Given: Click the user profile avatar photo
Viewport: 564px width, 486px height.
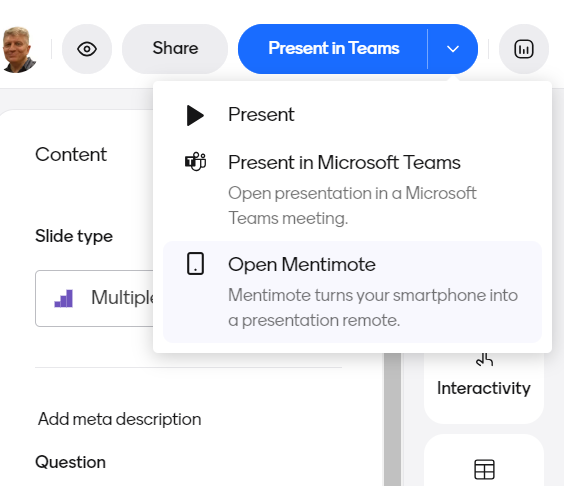Looking at the screenshot, I should (x=19, y=49).
